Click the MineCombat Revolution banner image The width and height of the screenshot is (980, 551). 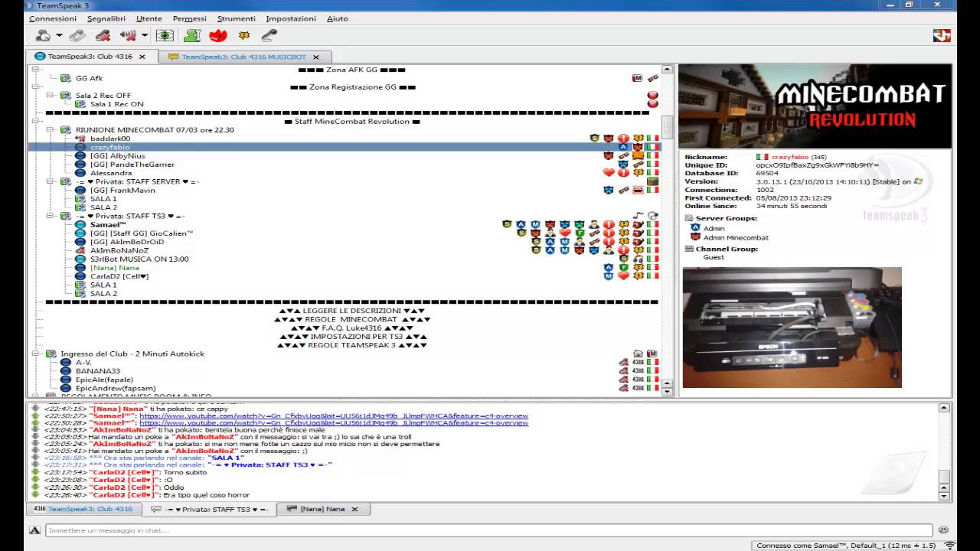[x=815, y=106]
